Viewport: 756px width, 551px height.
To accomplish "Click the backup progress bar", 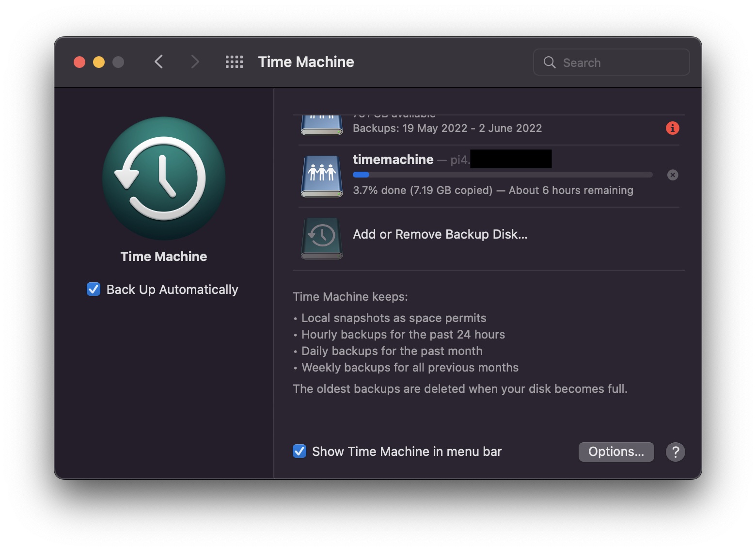I will (x=503, y=175).
